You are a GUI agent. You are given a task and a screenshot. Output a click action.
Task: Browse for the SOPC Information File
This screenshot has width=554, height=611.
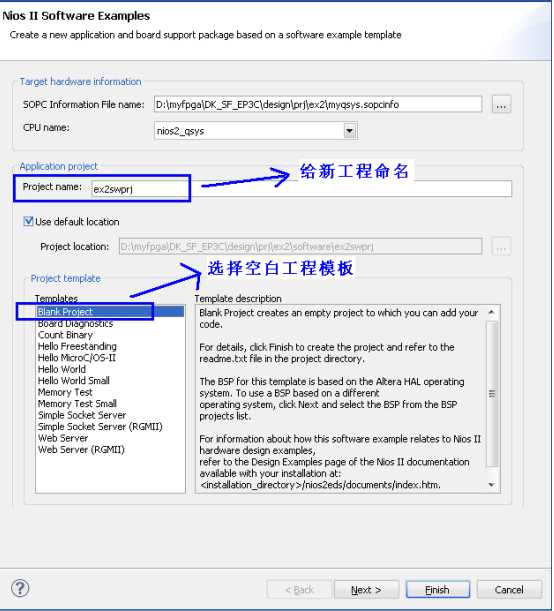pyautogui.click(x=501, y=104)
